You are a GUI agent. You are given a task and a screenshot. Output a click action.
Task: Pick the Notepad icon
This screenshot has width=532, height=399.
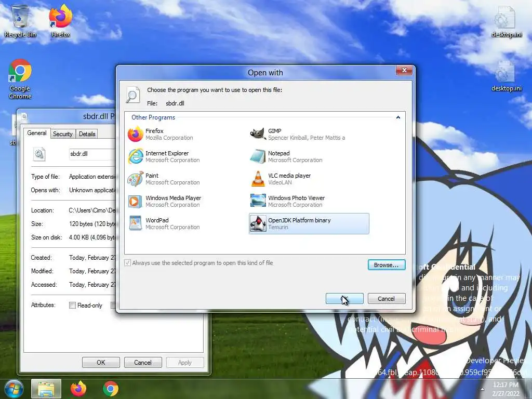(258, 156)
